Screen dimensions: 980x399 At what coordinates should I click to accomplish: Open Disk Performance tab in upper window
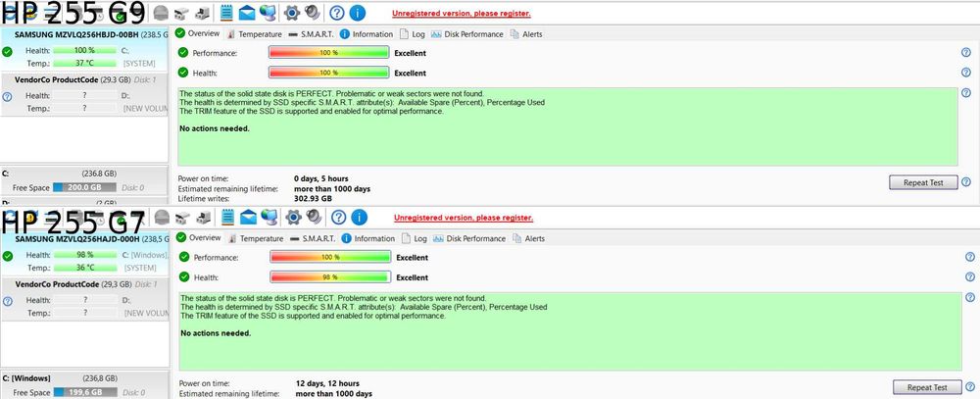[466, 34]
